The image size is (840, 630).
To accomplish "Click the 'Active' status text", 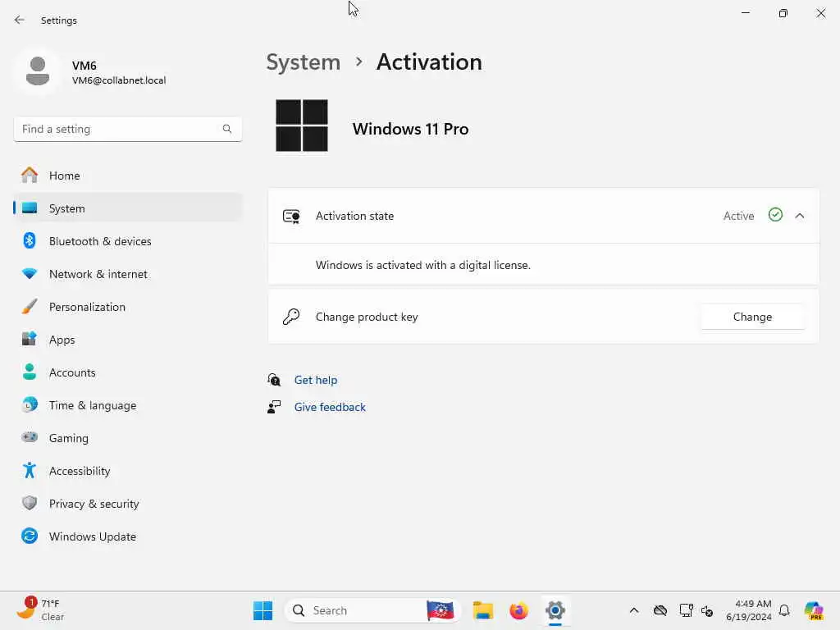I will [738, 216].
